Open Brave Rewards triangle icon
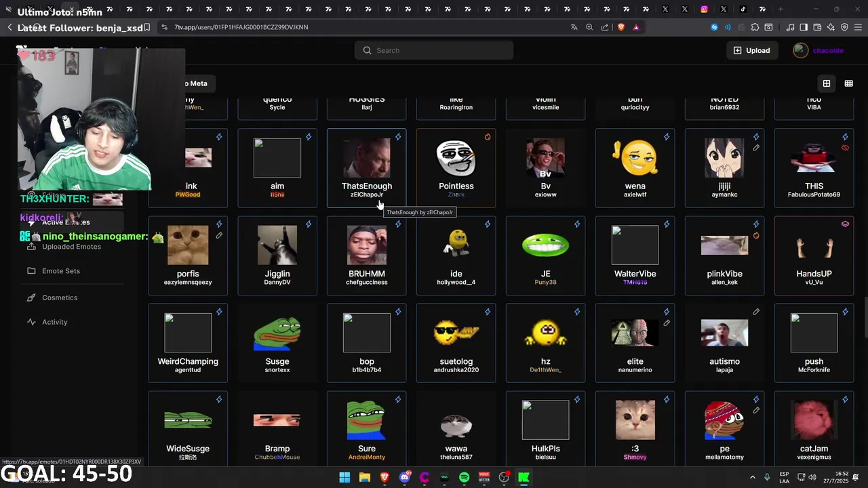Viewport: 868px width, 488px height. point(636,27)
